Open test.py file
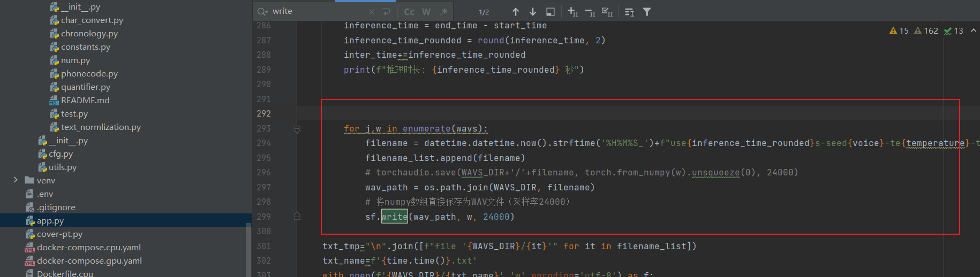 74,114
